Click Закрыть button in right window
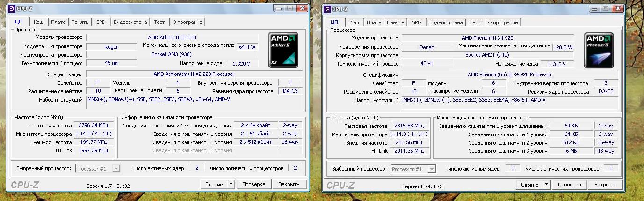The height and width of the screenshot is (201, 644). [606, 185]
